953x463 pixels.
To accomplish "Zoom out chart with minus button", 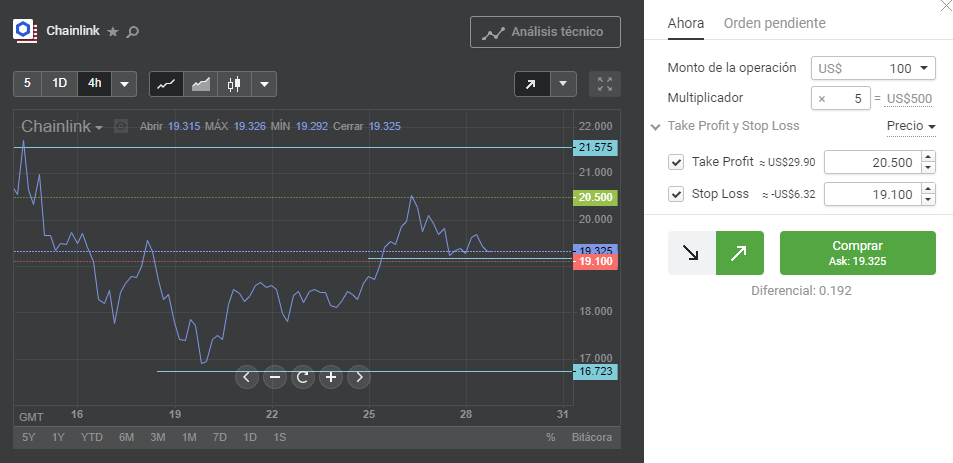I will click(x=275, y=377).
